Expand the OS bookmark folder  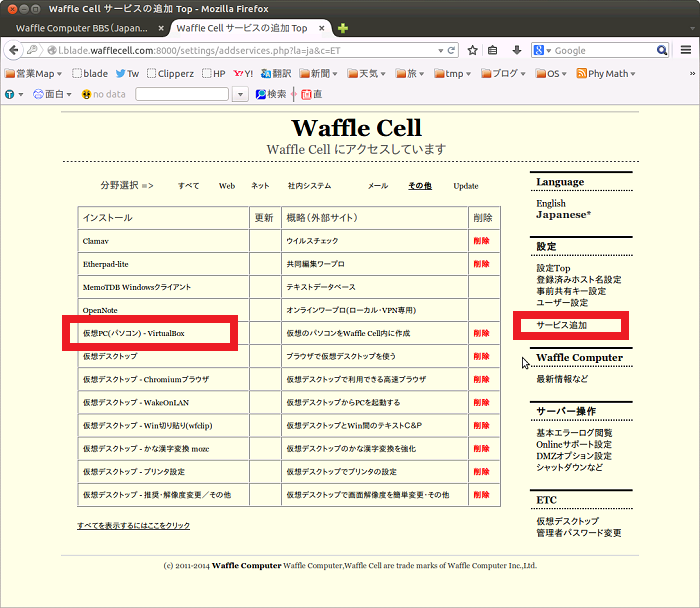551,74
